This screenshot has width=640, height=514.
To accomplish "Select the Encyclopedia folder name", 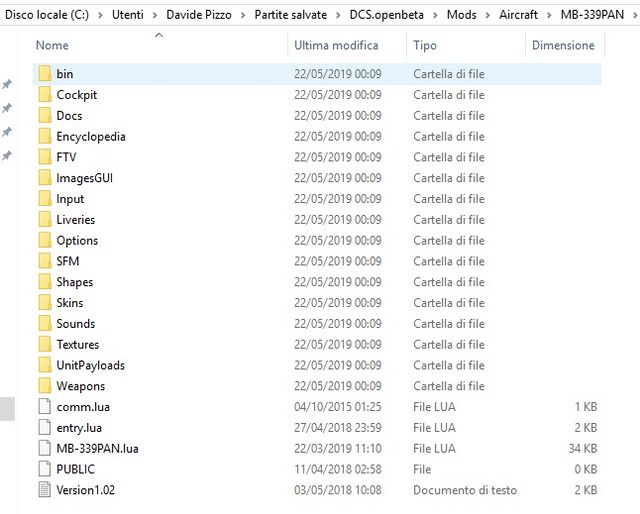I will (91, 137).
